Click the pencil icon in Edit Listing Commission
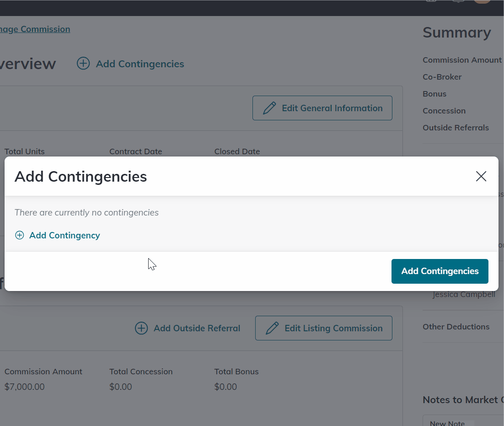 click(272, 328)
